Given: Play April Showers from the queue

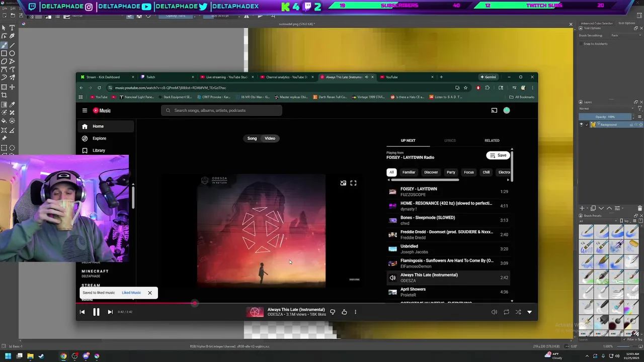Looking at the screenshot, I should [x=449, y=292].
